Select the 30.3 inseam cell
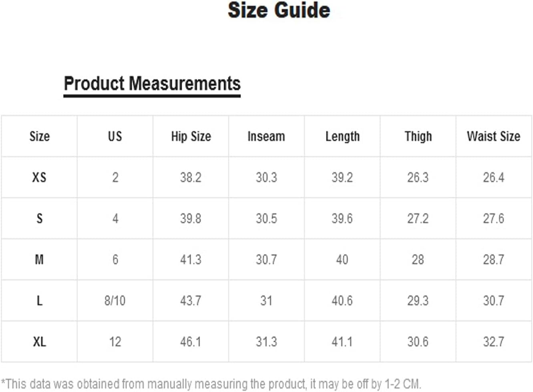The image size is (533, 392). [x=266, y=177]
